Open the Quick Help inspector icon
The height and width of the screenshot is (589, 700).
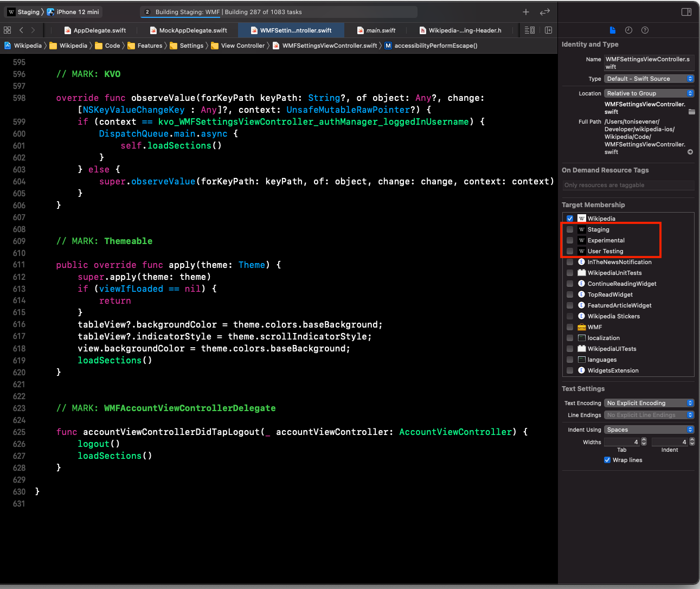click(x=645, y=30)
